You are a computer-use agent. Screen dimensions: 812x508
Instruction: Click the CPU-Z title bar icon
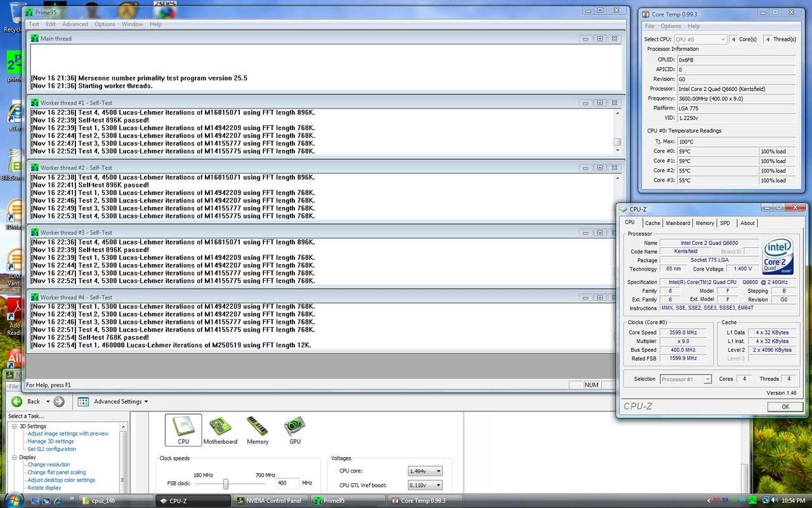click(624, 209)
